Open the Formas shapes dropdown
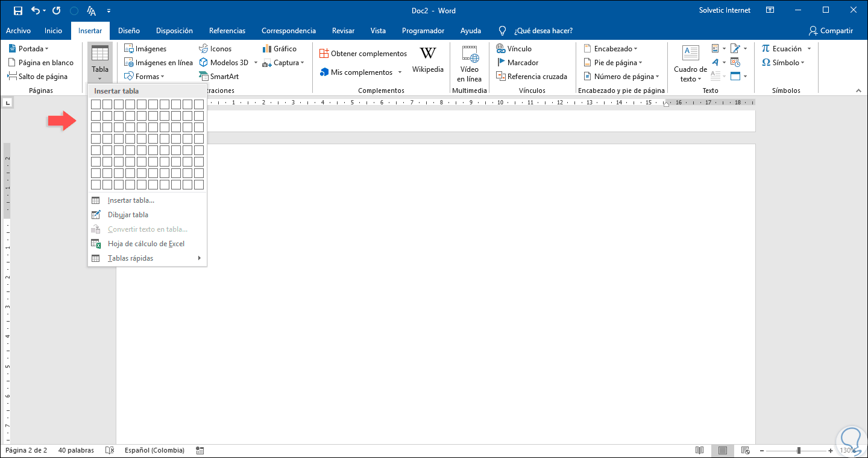 (x=145, y=77)
